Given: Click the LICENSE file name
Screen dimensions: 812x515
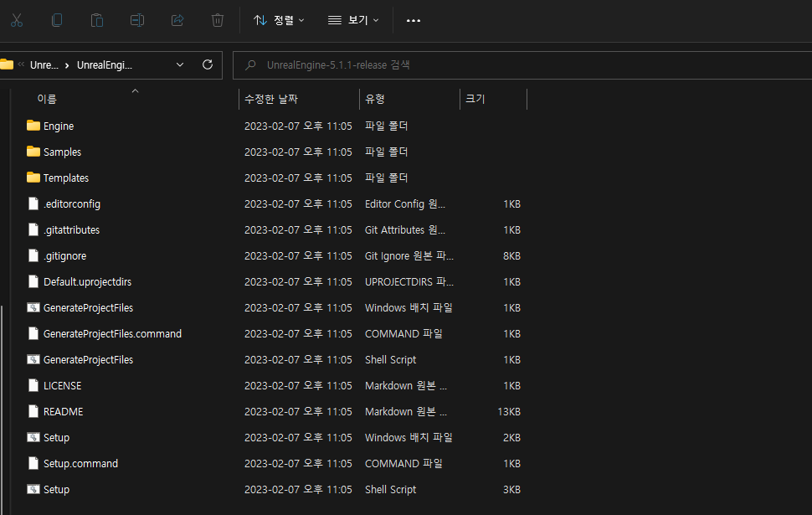Looking at the screenshot, I should (x=62, y=385).
